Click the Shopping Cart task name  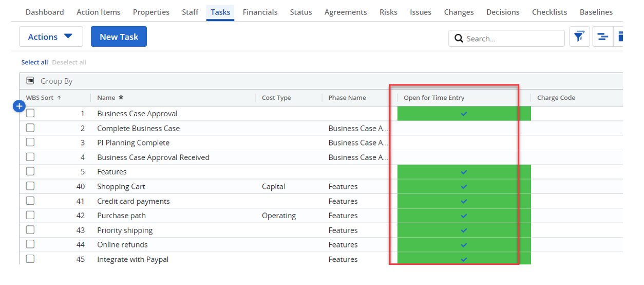pos(121,186)
